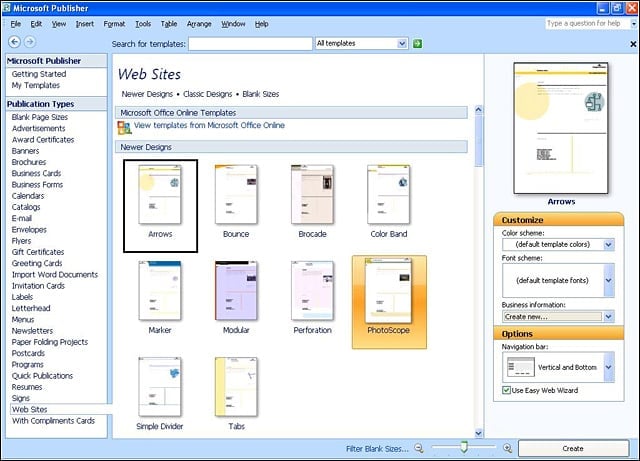Image resolution: width=640 pixels, height=461 pixels.
Task: Select Blank Page Sizes publication type
Action: point(40,117)
